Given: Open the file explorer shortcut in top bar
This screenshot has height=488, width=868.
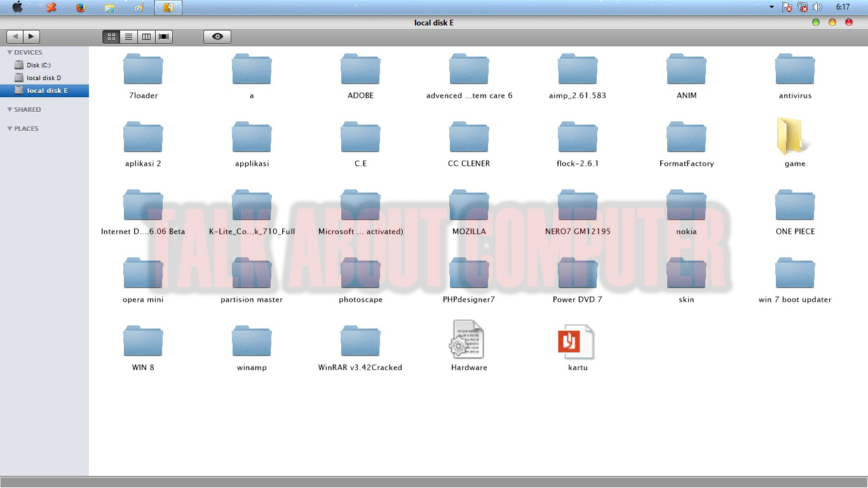Looking at the screenshot, I should tap(110, 8).
